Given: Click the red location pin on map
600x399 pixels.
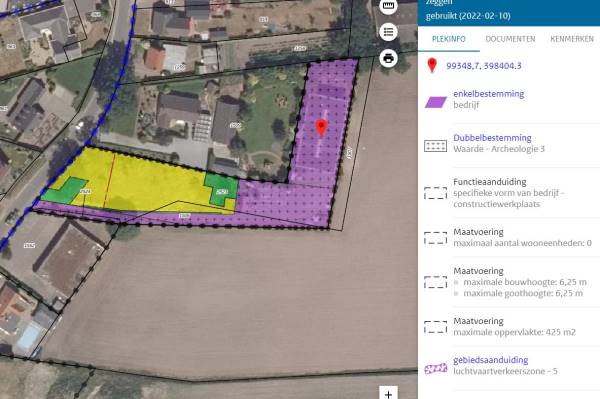Looking at the screenshot, I should (x=321, y=127).
